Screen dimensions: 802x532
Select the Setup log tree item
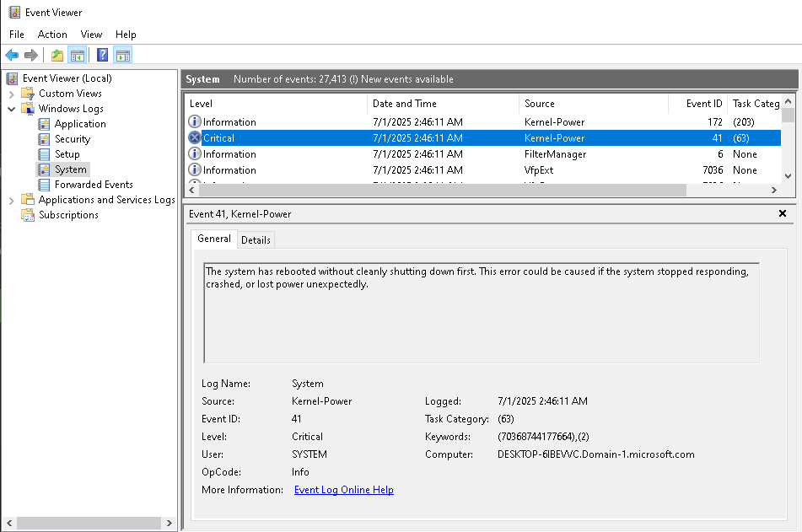click(67, 154)
